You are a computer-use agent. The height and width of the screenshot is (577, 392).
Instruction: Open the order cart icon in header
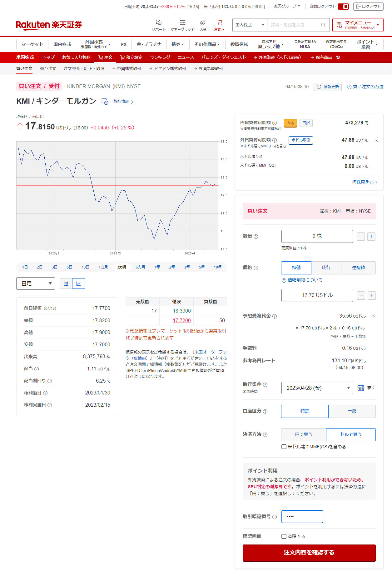pyautogui.click(x=219, y=23)
